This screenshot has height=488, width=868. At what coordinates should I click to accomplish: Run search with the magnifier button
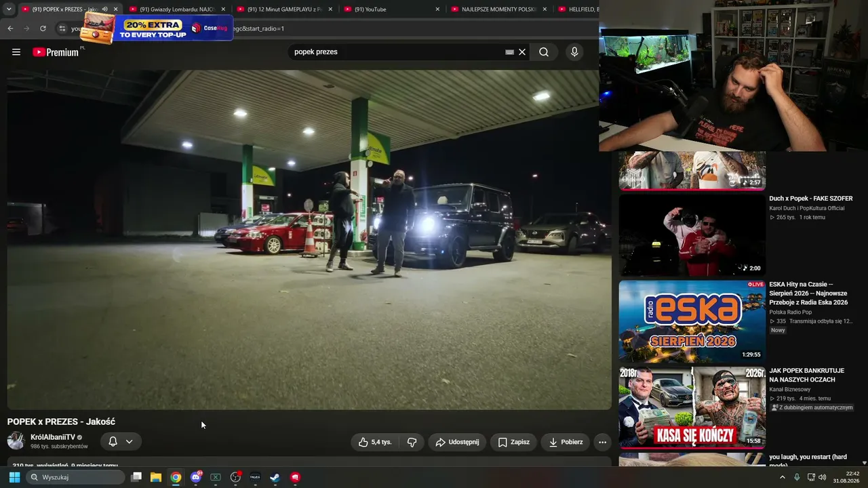coord(544,52)
